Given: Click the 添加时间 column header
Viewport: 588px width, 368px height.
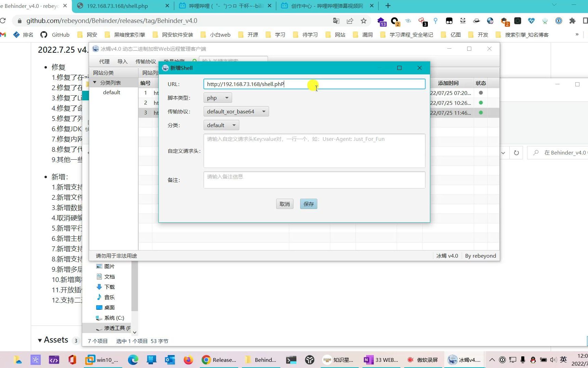Looking at the screenshot, I should click(448, 83).
